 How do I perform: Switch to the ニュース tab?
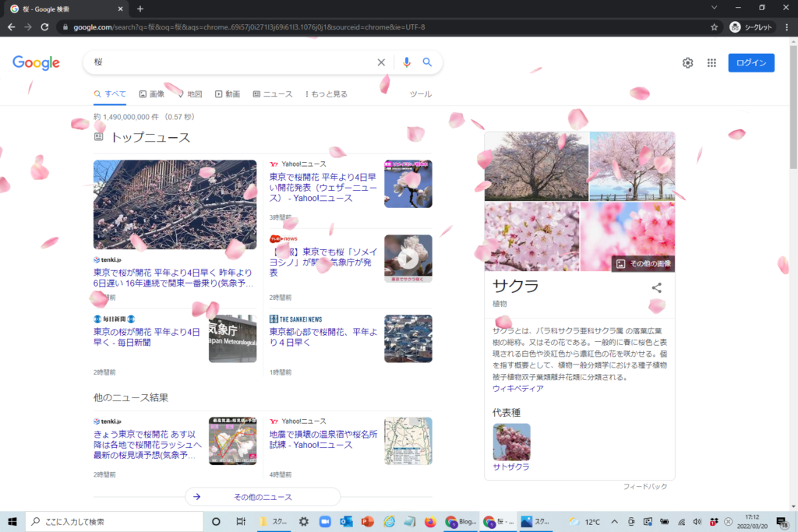pyautogui.click(x=273, y=94)
